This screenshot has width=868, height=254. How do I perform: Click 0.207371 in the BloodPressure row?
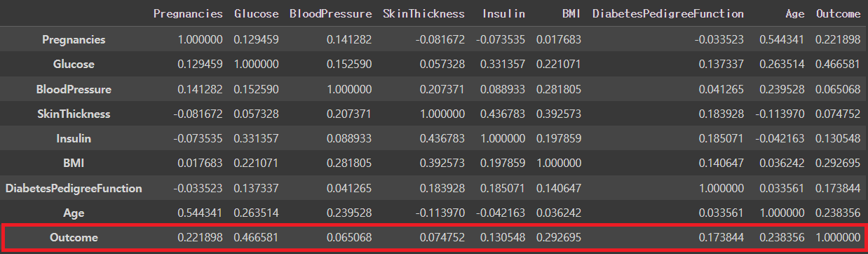tap(442, 89)
